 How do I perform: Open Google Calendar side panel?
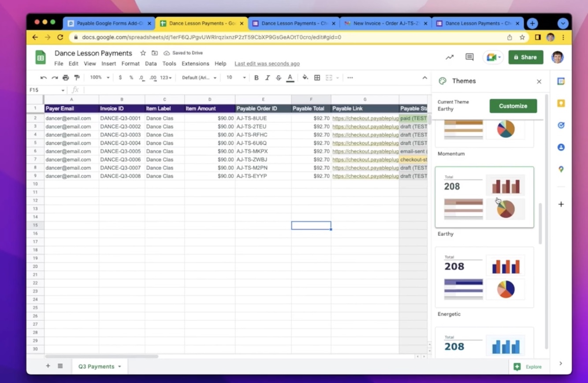coord(561,82)
